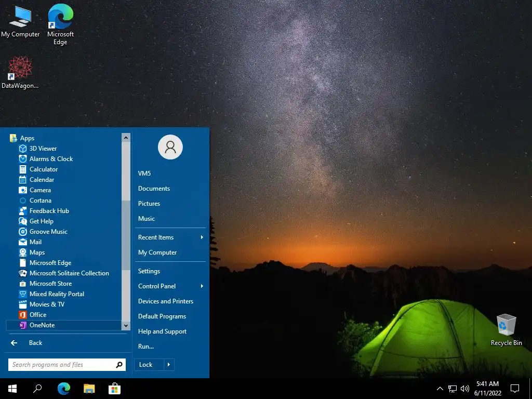Launch the Get Help app
532x399 pixels.
click(64, 221)
